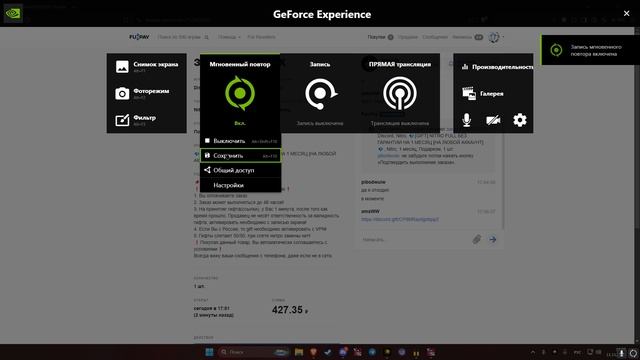Click the Снимок экрана text label
Screen dimensions: 640x360
click(156, 64)
